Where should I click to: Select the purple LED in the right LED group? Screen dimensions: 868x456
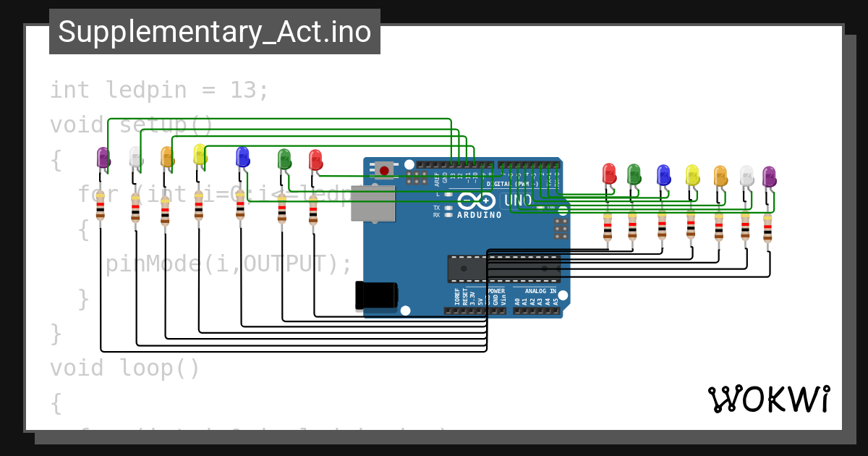(769, 177)
